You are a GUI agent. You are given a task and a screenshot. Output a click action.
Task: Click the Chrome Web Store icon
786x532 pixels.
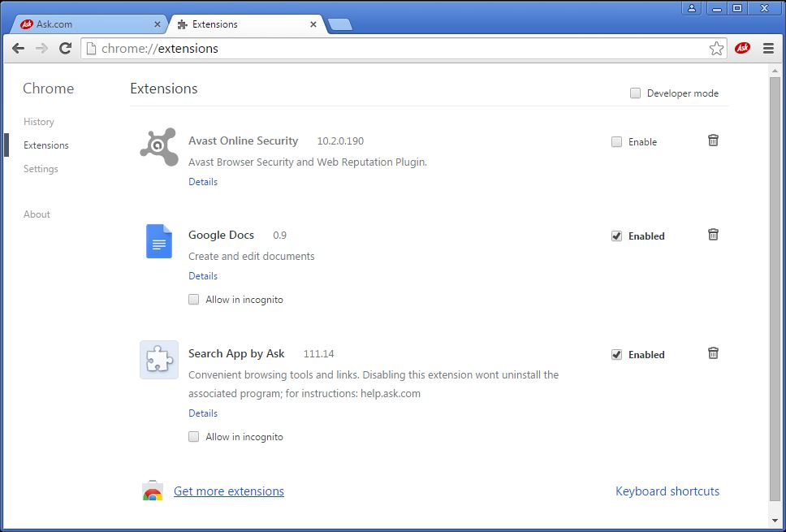tap(153, 491)
